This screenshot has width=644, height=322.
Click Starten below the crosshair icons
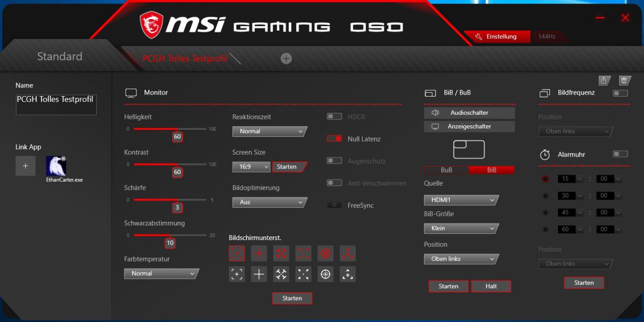(x=292, y=298)
